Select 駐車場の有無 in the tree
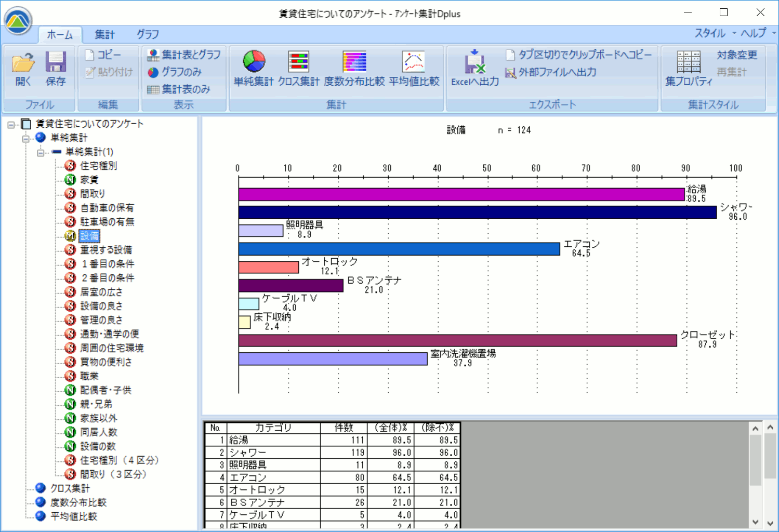 [x=107, y=222]
